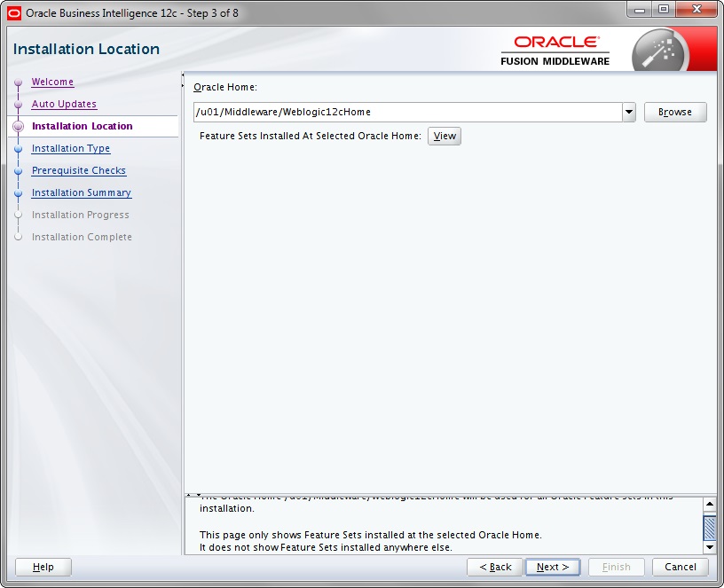The height and width of the screenshot is (588, 724).
Task: Open the Prerequisite Checks step
Action: tap(78, 170)
